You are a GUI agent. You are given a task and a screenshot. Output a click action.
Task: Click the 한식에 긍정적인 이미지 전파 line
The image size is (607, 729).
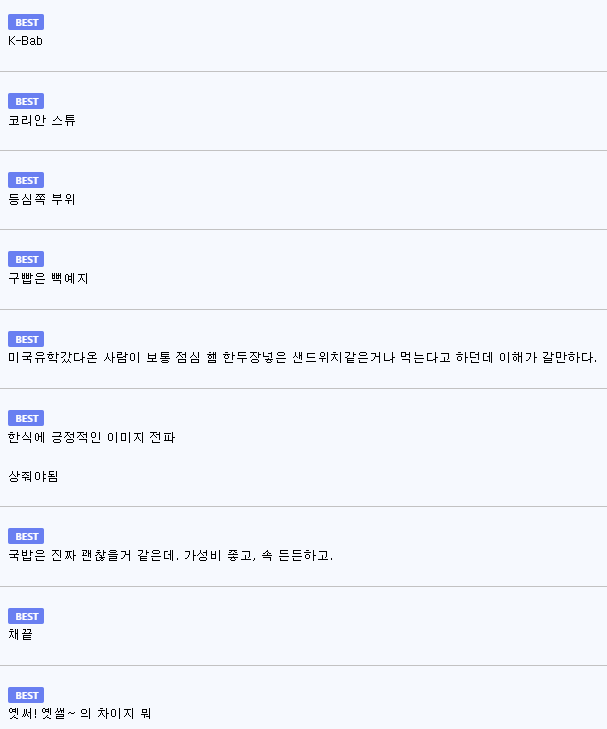pyautogui.click(x=92, y=437)
